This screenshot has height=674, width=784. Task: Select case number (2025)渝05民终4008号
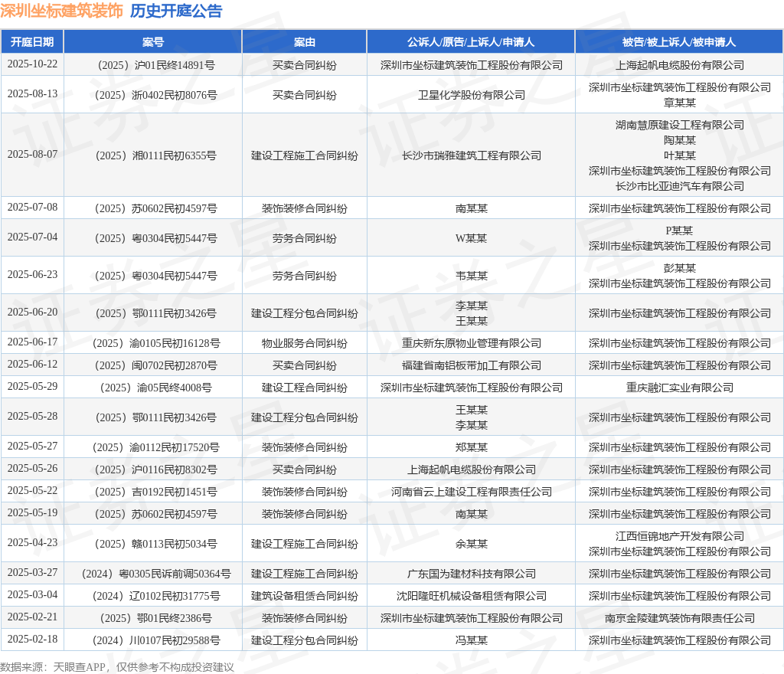point(156,388)
